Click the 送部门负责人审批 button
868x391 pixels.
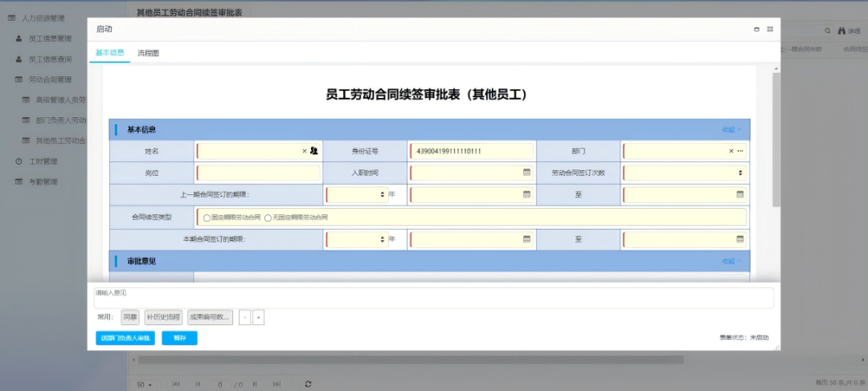pyautogui.click(x=125, y=338)
